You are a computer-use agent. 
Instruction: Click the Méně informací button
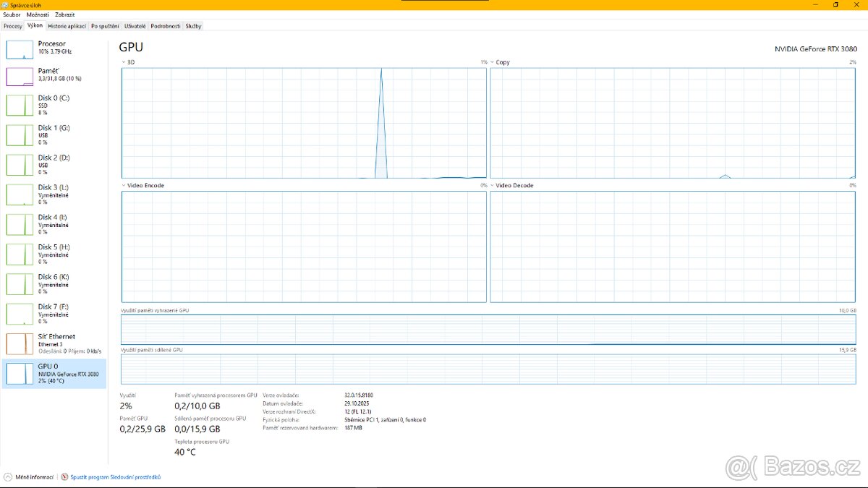(x=33, y=477)
